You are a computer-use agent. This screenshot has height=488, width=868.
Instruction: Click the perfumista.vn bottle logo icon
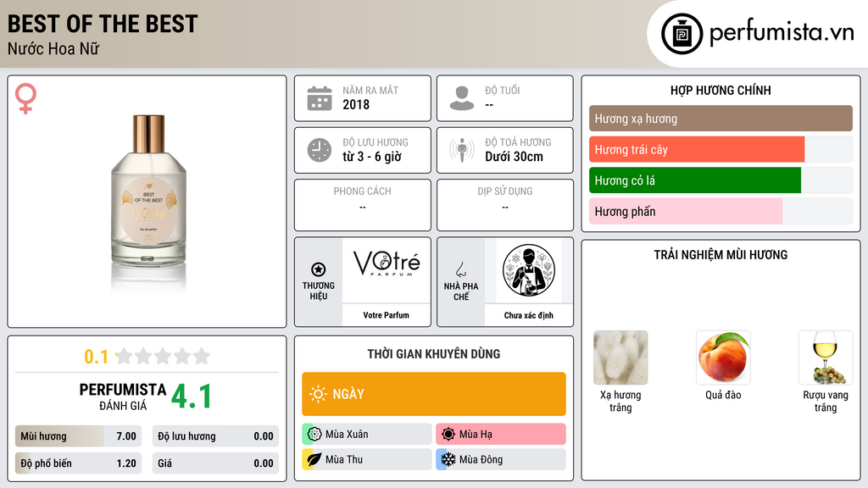click(x=682, y=34)
